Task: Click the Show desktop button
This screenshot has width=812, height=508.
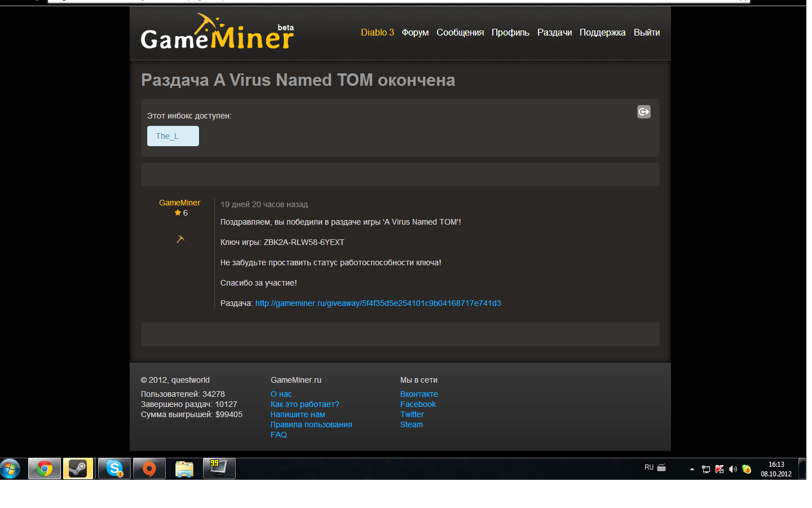Action: point(802,469)
